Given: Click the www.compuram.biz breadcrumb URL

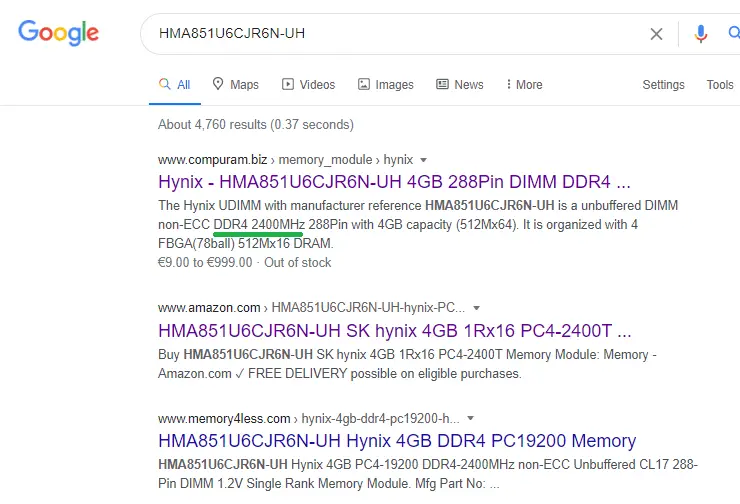Looking at the screenshot, I should 214,160.
